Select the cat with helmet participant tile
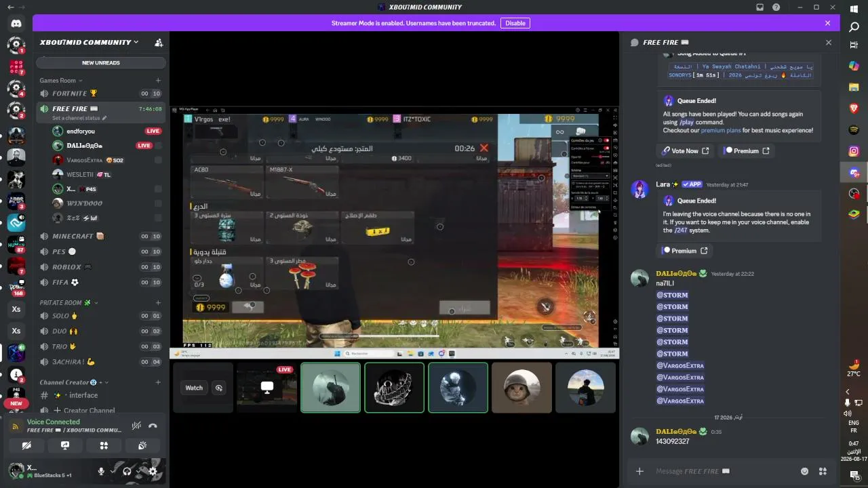Viewport: 868px width, 488px height. (x=521, y=388)
